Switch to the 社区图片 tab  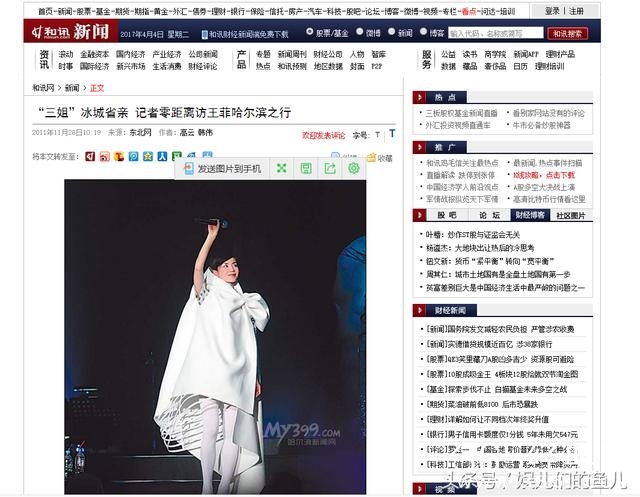571,215
